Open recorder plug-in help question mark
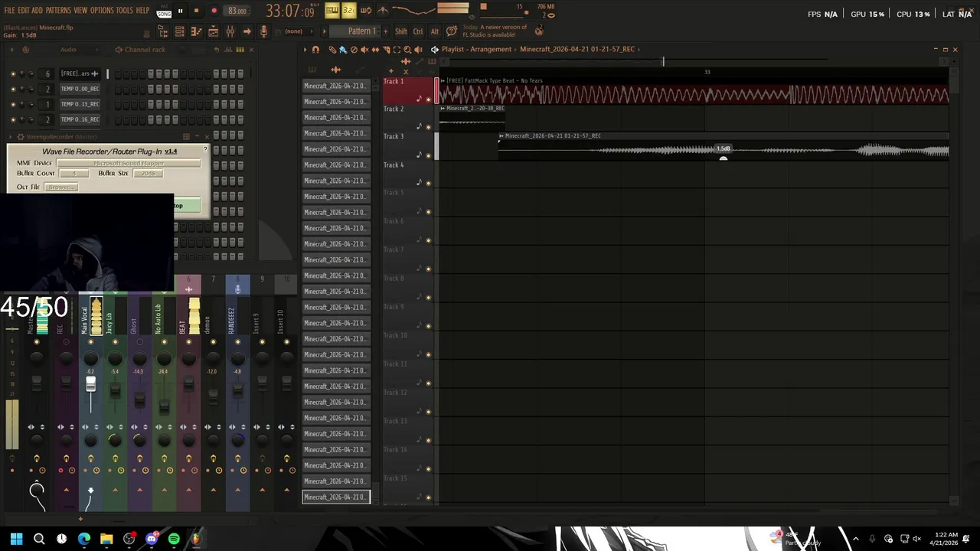 [204, 150]
